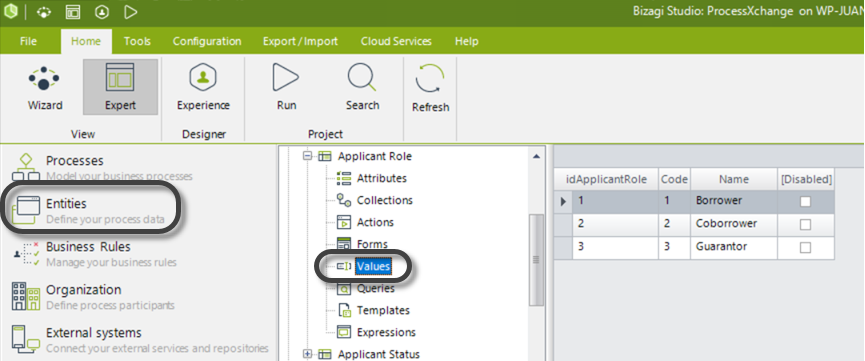Open the Configuration ribbon tab

207,41
